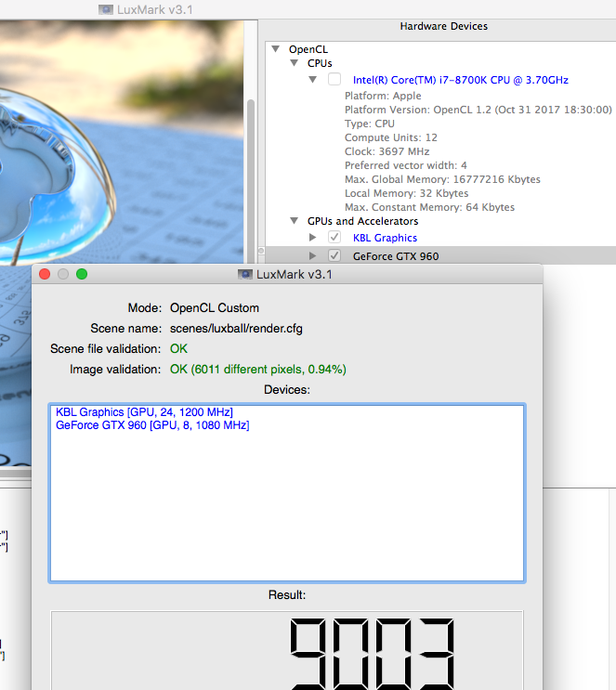Enable the Intel Core i7-8700K CPU checkbox
The width and height of the screenshot is (616, 690).
pyautogui.click(x=334, y=79)
